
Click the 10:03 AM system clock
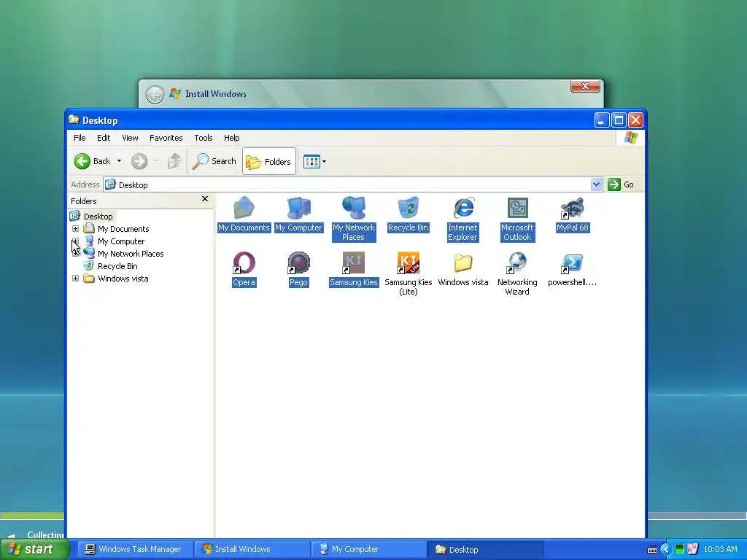coord(720,549)
